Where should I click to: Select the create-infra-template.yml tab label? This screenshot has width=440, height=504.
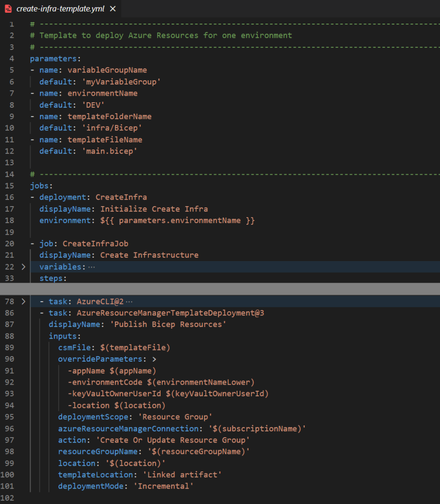pos(60,9)
